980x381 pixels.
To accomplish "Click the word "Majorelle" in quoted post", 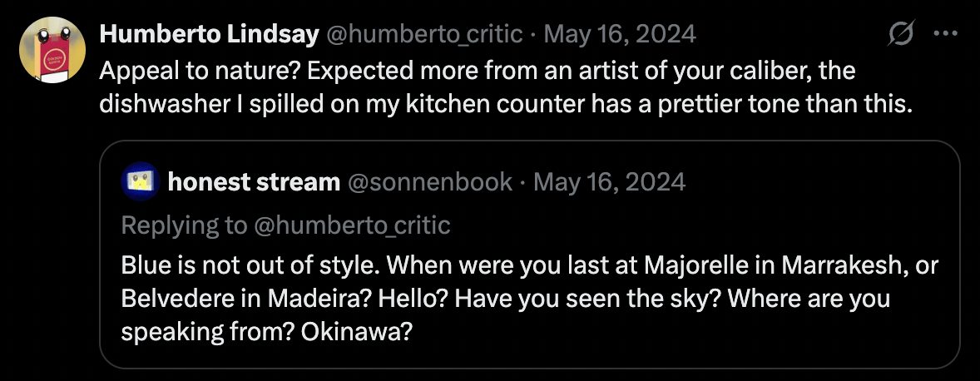I will click(701, 265).
